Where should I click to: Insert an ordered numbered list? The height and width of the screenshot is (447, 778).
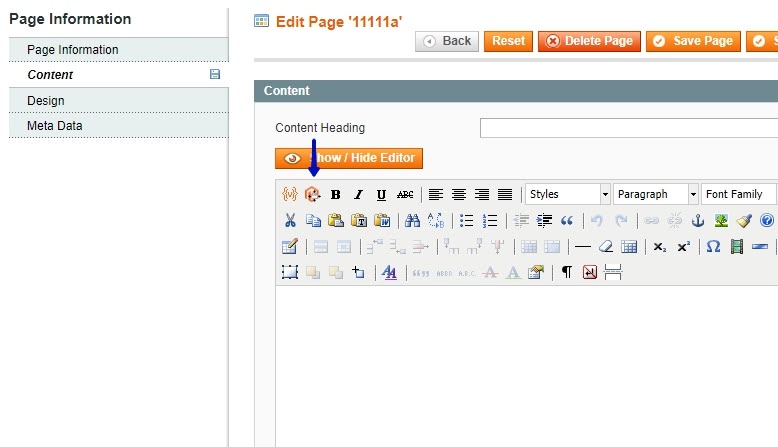click(490, 220)
